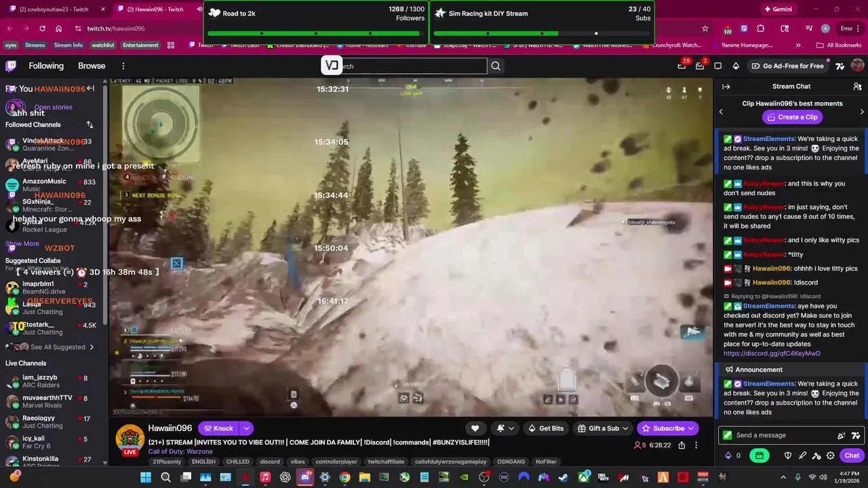This screenshot has height=488, width=868.
Task: Reload the browser page
Action: point(42,28)
